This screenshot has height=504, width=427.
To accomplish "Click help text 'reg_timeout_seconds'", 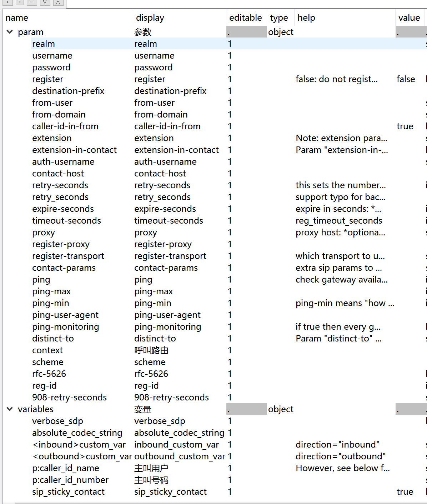I will tap(339, 221).
